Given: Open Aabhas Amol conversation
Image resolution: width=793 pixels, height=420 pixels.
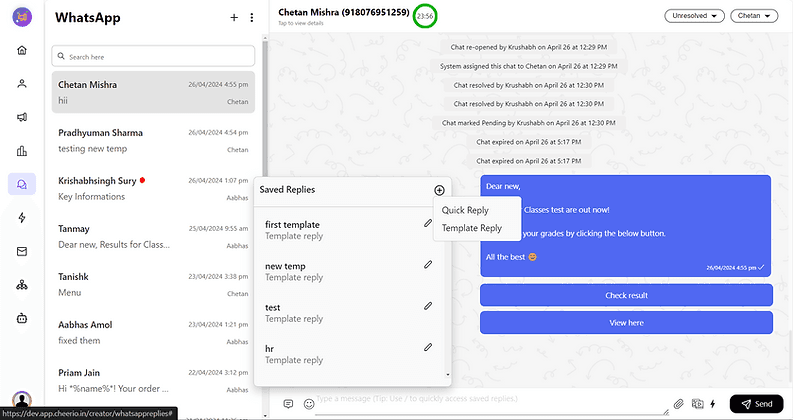Looking at the screenshot, I should tap(153, 332).
